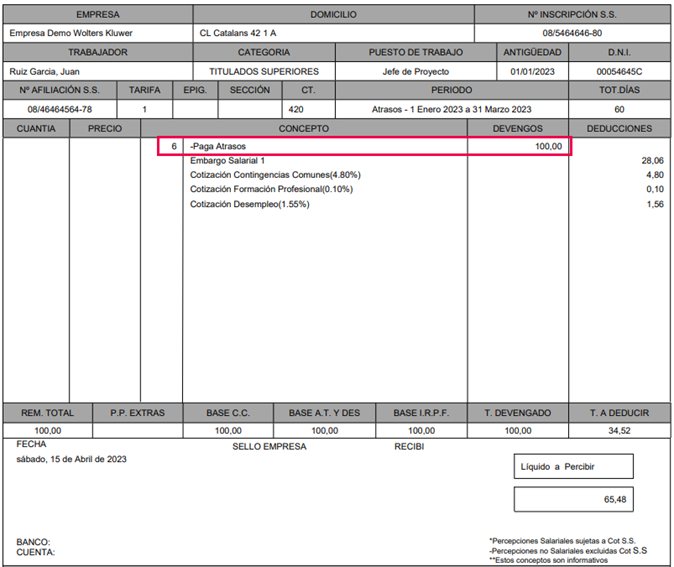Click worker name 'Ruiz Garcia, Juan'
Screen dimensions: 674x567
point(45,72)
